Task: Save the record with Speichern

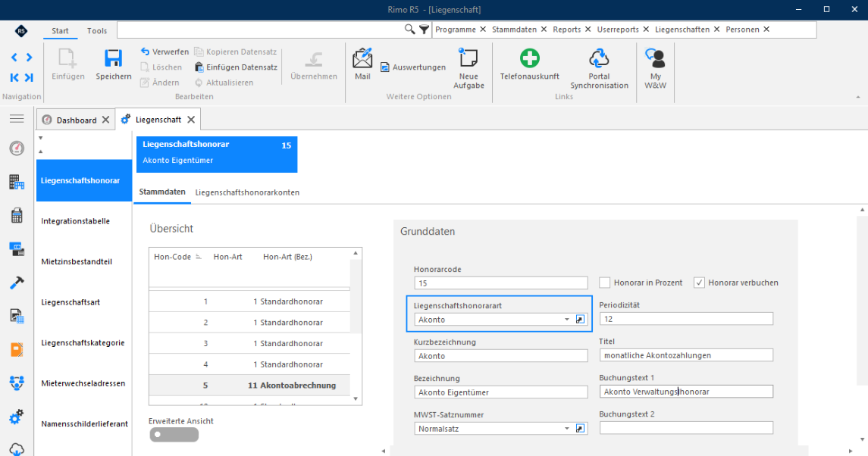Action: 114,64
